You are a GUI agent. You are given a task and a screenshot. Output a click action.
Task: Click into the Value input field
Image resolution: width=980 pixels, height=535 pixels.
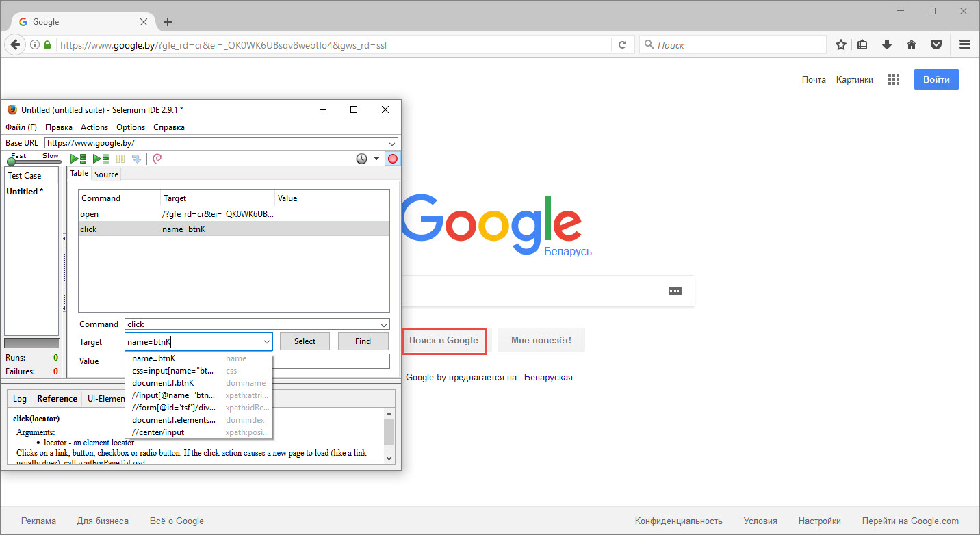(x=331, y=361)
